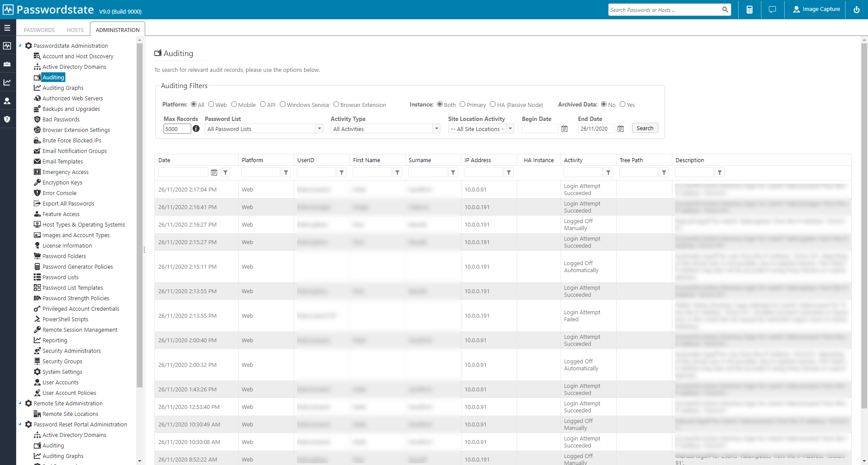The height and width of the screenshot is (465, 868).
Task: Select the Web platform radio button
Action: coord(211,104)
